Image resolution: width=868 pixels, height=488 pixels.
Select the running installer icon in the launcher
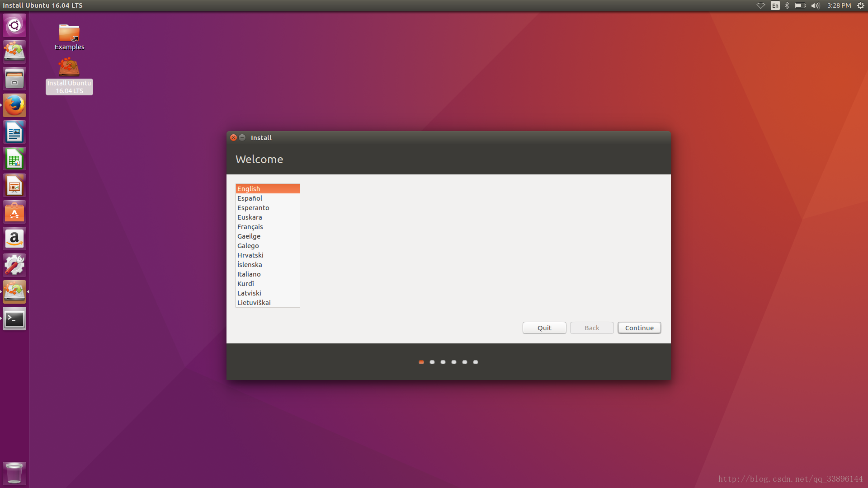(14, 292)
